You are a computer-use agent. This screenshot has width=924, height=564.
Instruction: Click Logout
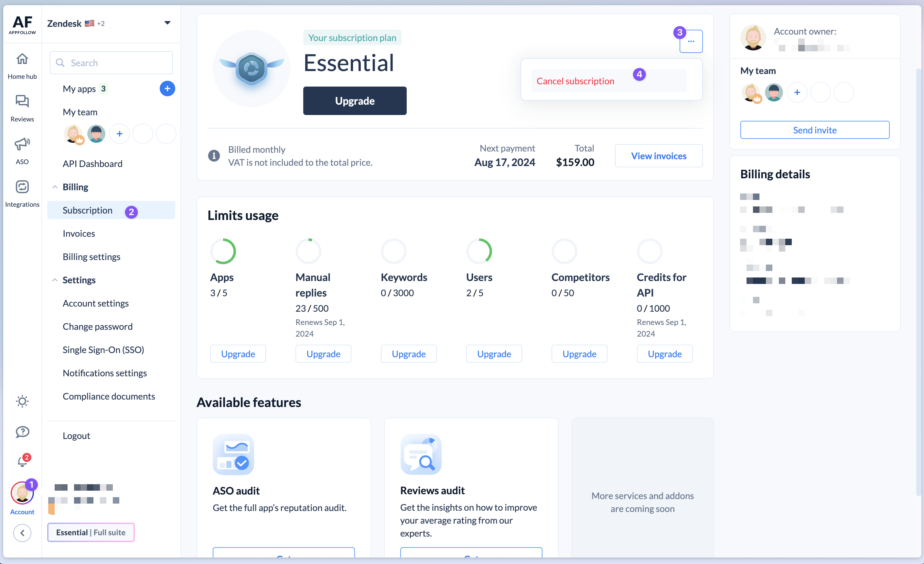coord(76,436)
